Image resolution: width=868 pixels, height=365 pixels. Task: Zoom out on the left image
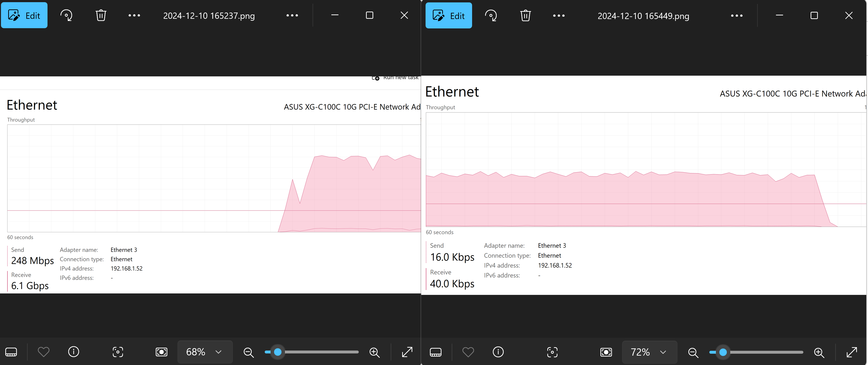(248, 352)
